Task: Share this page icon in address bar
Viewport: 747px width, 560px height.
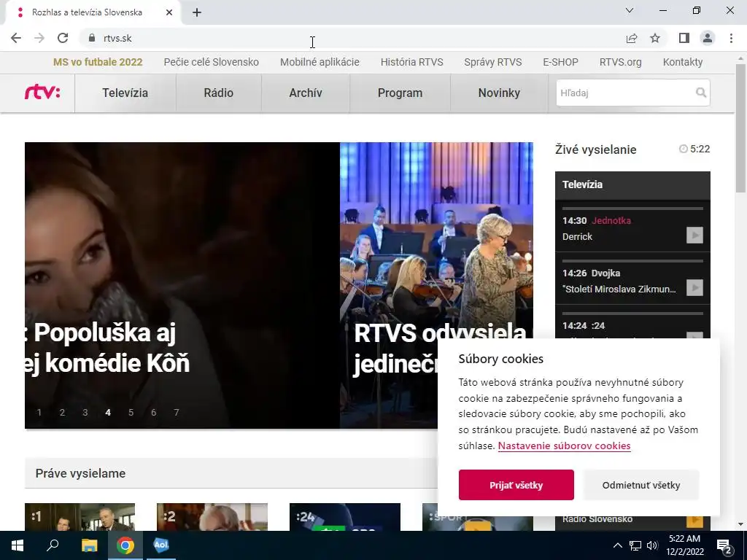Action: click(632, 38)
